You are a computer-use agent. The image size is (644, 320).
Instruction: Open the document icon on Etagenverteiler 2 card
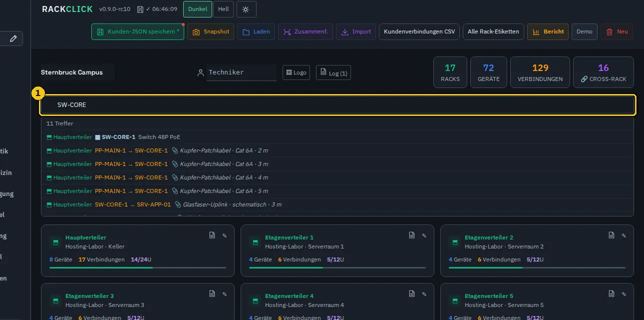pyautogui.click(x=612, y=235)
